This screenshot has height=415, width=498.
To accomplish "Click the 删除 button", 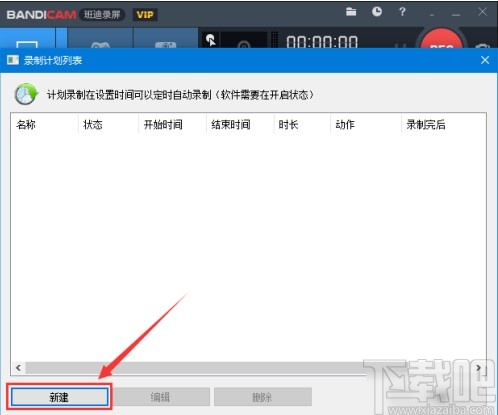I will (263, 397).
